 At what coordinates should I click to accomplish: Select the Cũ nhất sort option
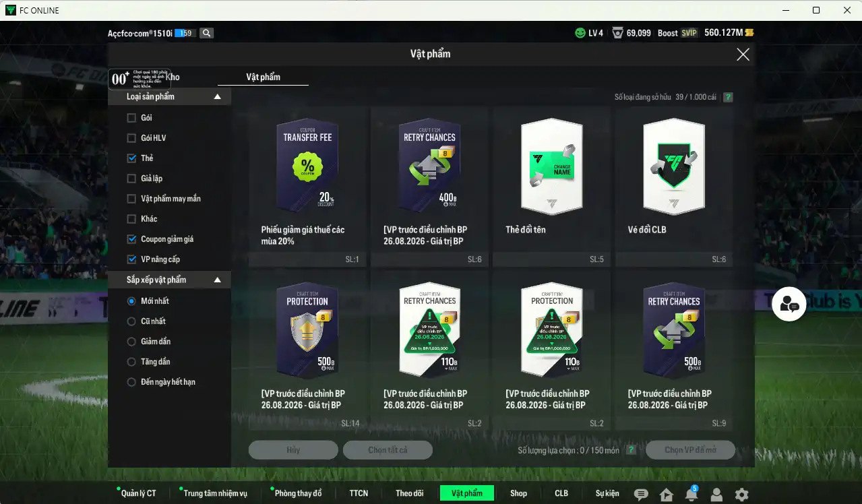[x=131, y=321]
